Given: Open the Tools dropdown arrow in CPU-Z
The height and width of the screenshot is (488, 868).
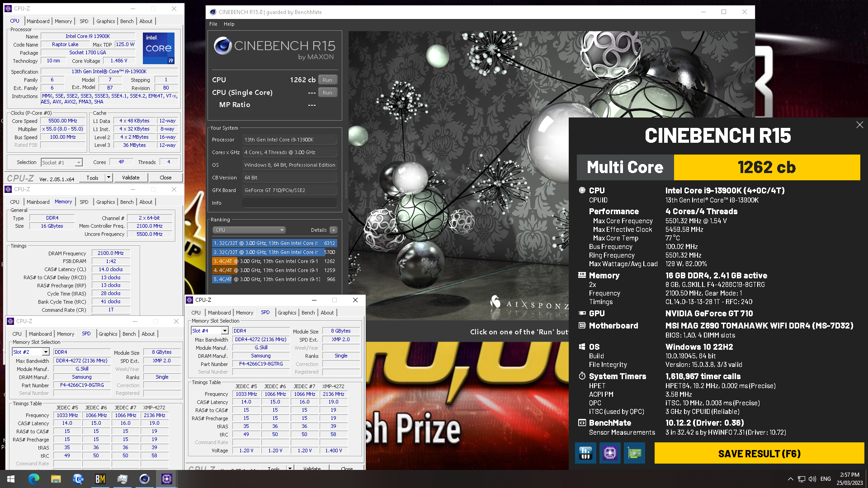Looking at the screenshot, I should [x=108, y=178].
